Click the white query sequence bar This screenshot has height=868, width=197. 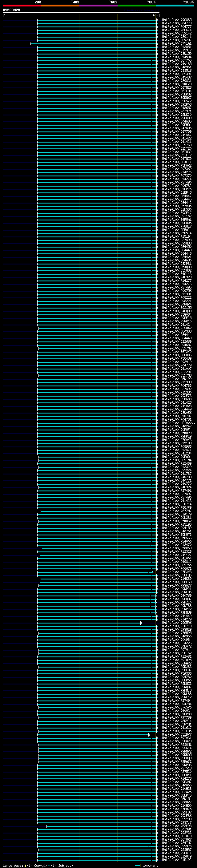[x=81, y=12]
